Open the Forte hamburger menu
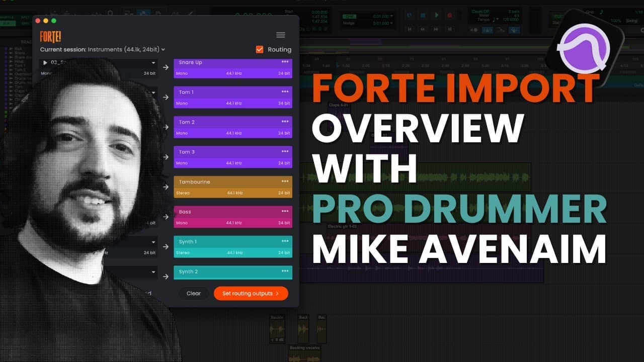 [281, 35]
